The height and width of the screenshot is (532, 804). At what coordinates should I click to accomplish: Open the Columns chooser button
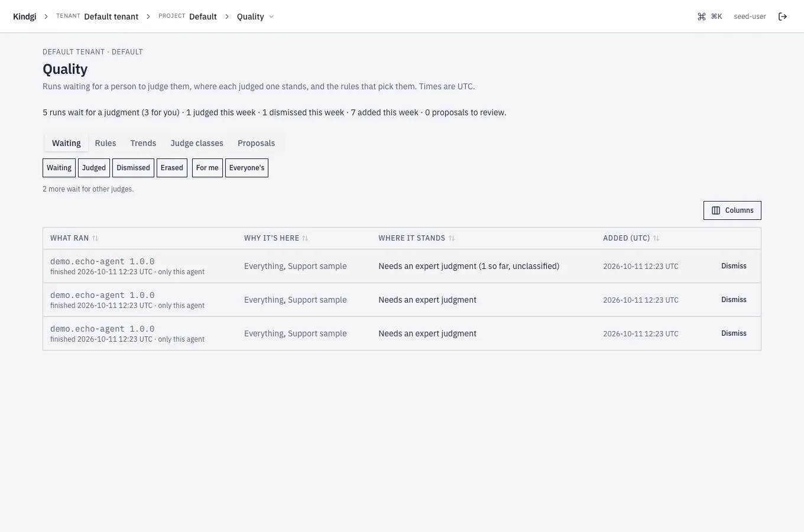click(x=732, y=210)
